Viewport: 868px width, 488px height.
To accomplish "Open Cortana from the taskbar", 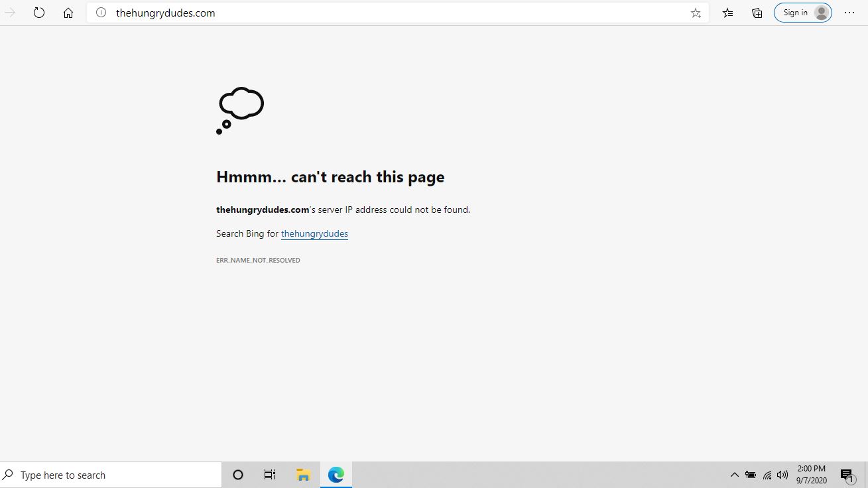I will pyautogui.click(x=238, y=475).
